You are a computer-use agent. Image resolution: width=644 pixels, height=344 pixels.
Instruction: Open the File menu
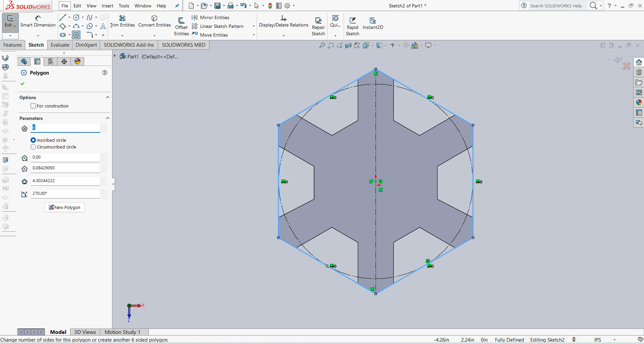(65, 6)
